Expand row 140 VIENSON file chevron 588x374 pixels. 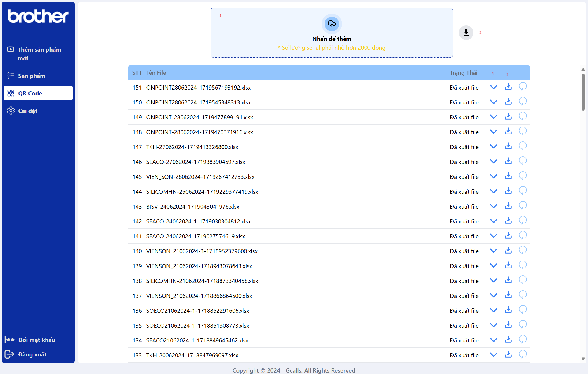click(x=493, y=251)
